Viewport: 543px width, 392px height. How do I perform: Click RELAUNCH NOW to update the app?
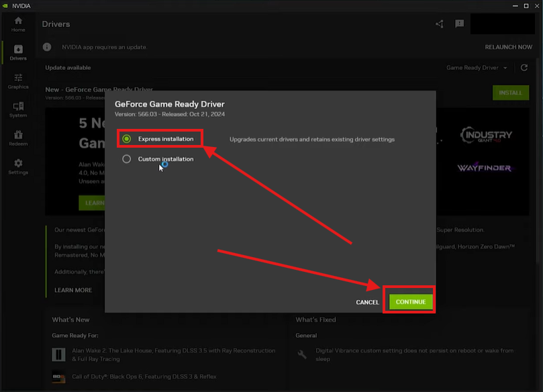point(508,47)
